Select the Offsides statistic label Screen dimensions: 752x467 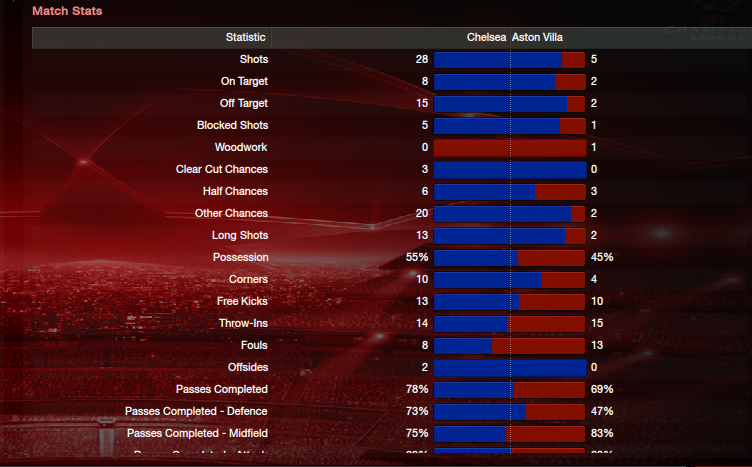[247, 367]
